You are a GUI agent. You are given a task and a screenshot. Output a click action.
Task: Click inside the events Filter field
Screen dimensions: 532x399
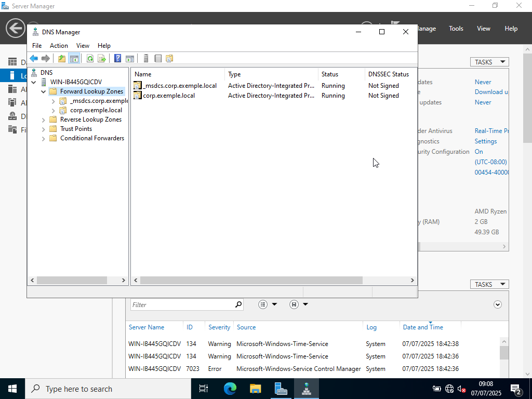pyautogui.click(x=182, y=304)
